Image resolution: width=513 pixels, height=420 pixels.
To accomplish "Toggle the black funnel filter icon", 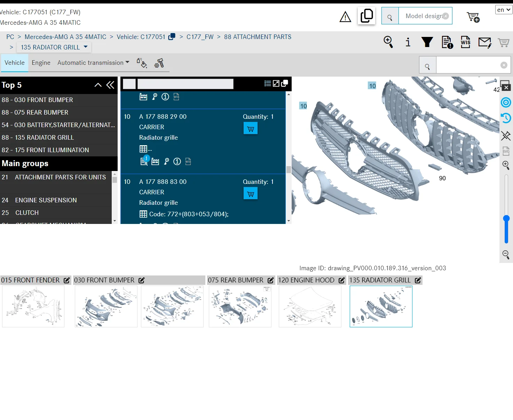I will (427, 42).
